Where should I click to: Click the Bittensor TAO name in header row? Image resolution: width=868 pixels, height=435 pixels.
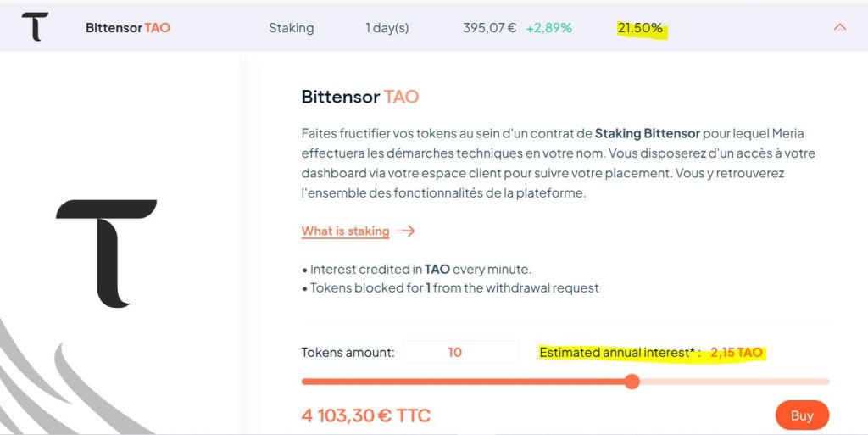click(128, 28)
